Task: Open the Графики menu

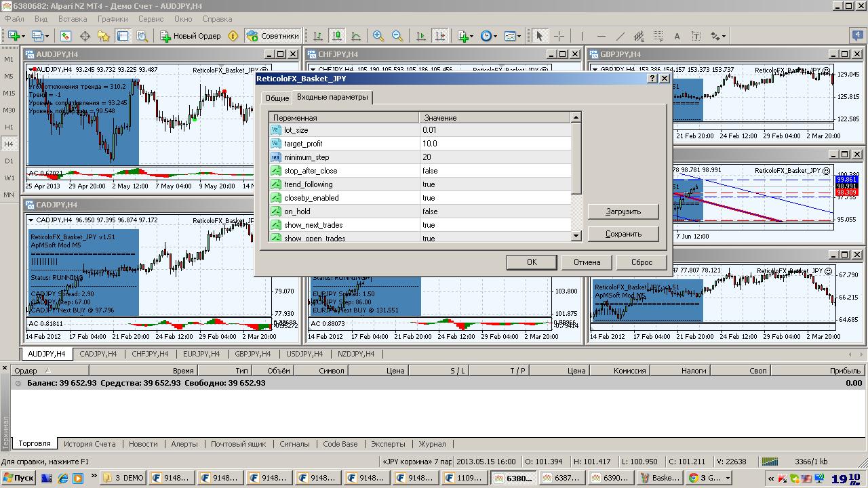Action: point(113,19)
